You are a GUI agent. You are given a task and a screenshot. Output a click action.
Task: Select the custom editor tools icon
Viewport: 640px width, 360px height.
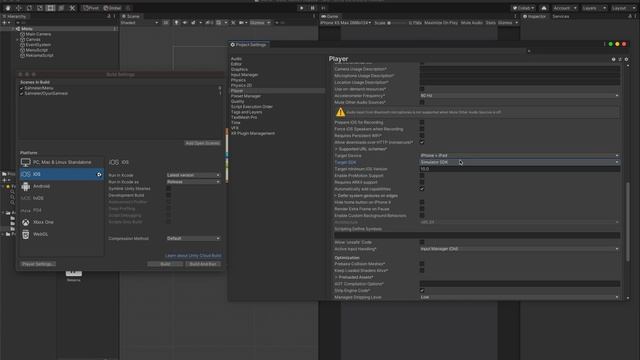pyautogui.click(x=72, y=8)
